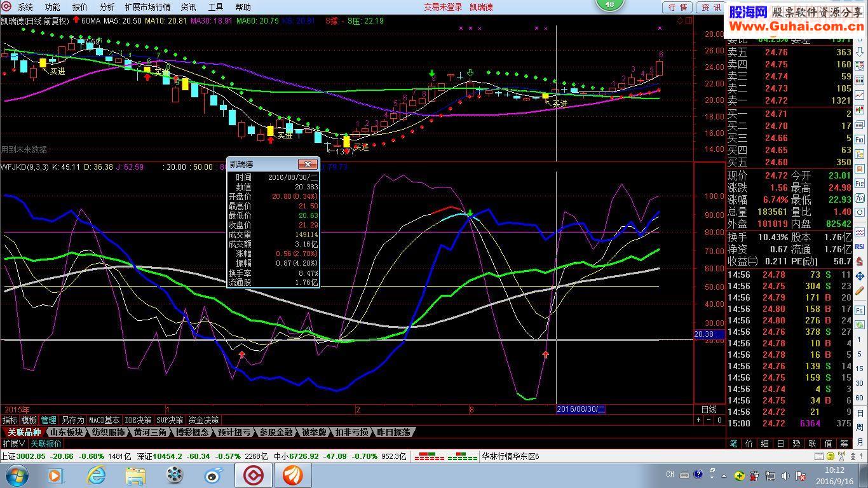
Task: Click the f(x) formula icon
Action: tap(860, 198)
